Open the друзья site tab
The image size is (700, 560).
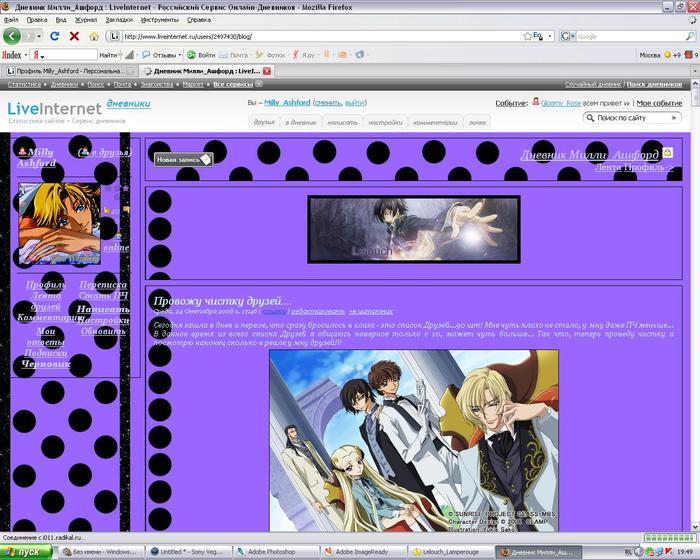[264, 122]
